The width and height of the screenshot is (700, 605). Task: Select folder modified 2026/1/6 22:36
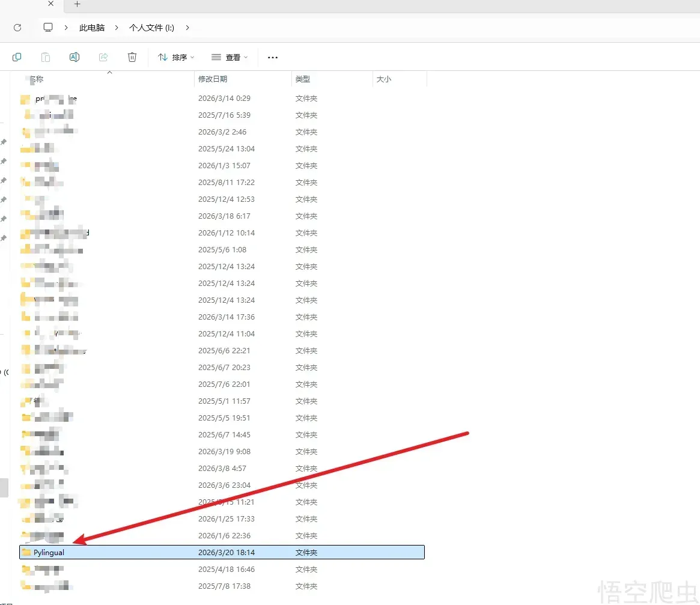pyautogui.click(x=222, y=536)
